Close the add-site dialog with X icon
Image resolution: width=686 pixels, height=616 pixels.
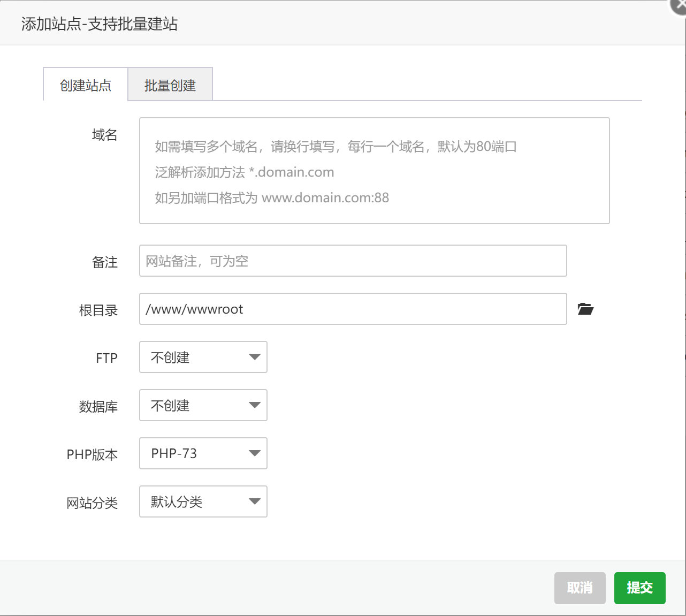pyautogui.click(x=679, y=6)
